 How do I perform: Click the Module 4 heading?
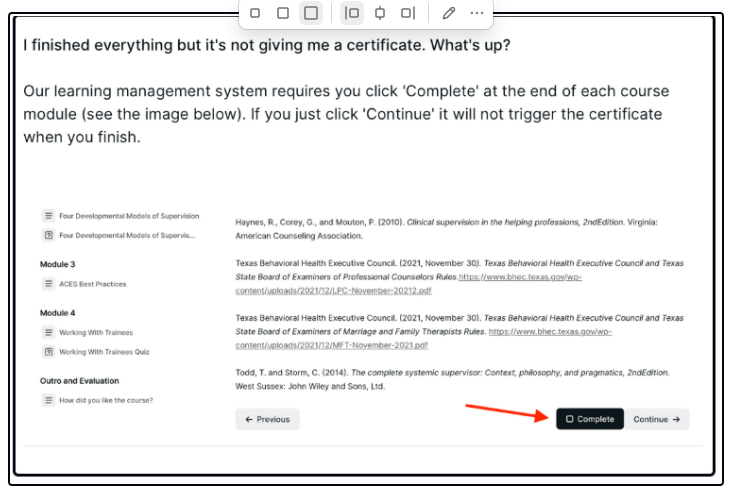(x=57, y=313)
